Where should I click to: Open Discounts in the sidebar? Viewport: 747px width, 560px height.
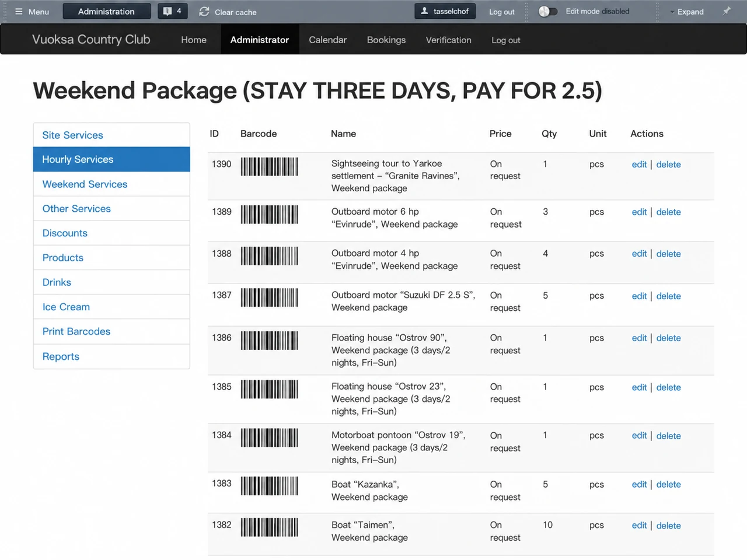coord(111,233)
